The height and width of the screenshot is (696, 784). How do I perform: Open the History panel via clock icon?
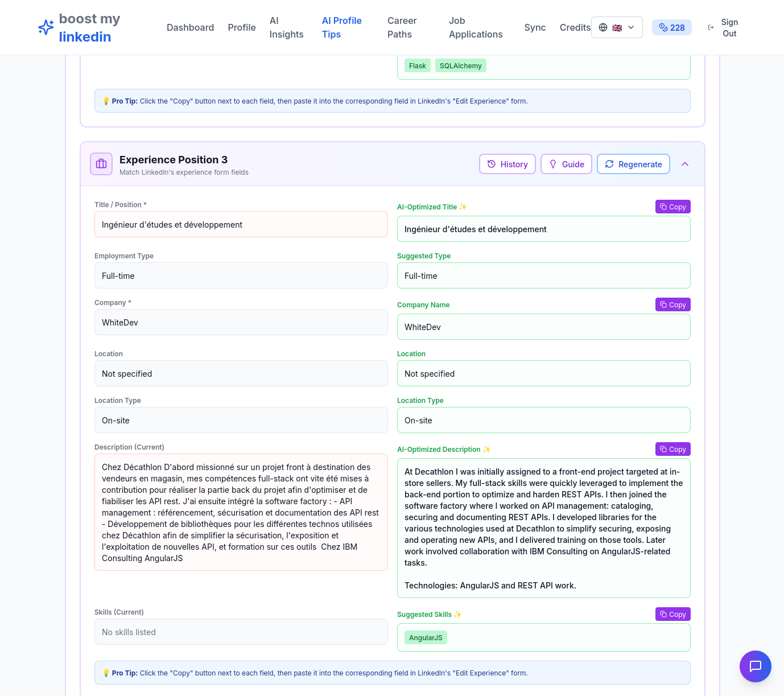tap(492, 164)
